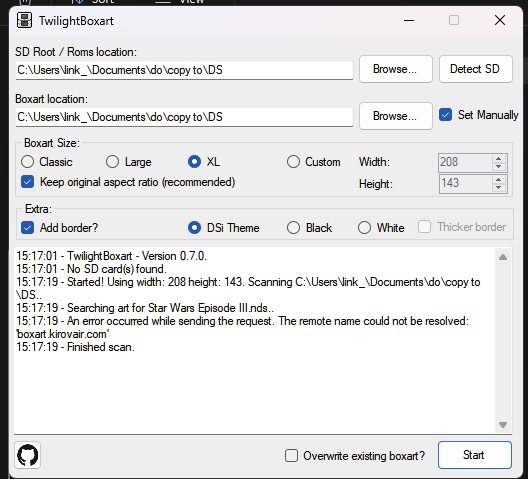The width and height of the screenshot is (528, 479).
Task: Click the Width value field
Action: [x=465, y=162]
